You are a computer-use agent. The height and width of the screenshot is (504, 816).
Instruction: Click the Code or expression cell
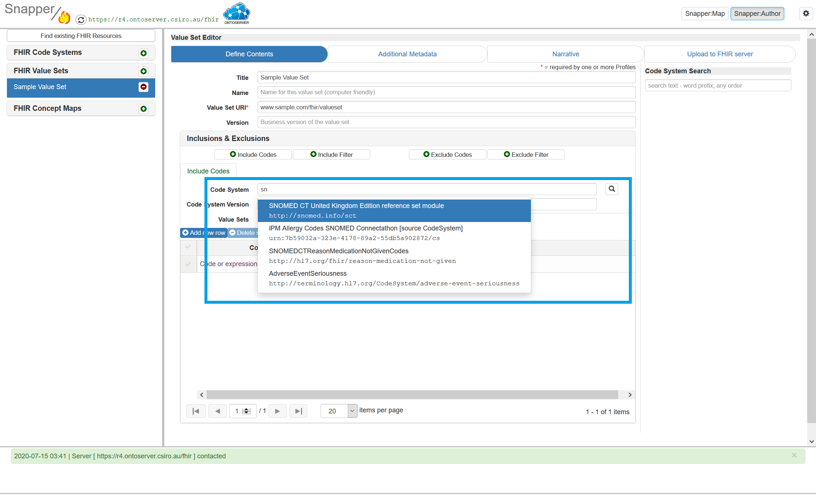click(x=228, y=264)
